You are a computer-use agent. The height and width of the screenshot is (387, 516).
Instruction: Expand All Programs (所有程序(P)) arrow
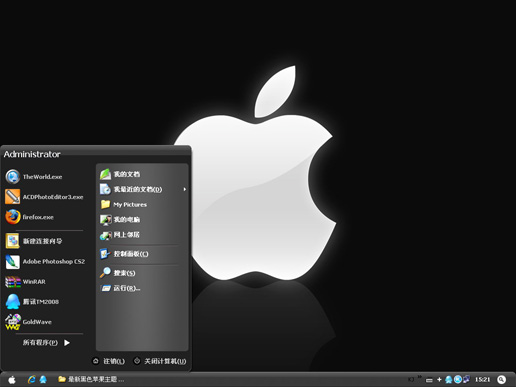(x=67, y=343)
